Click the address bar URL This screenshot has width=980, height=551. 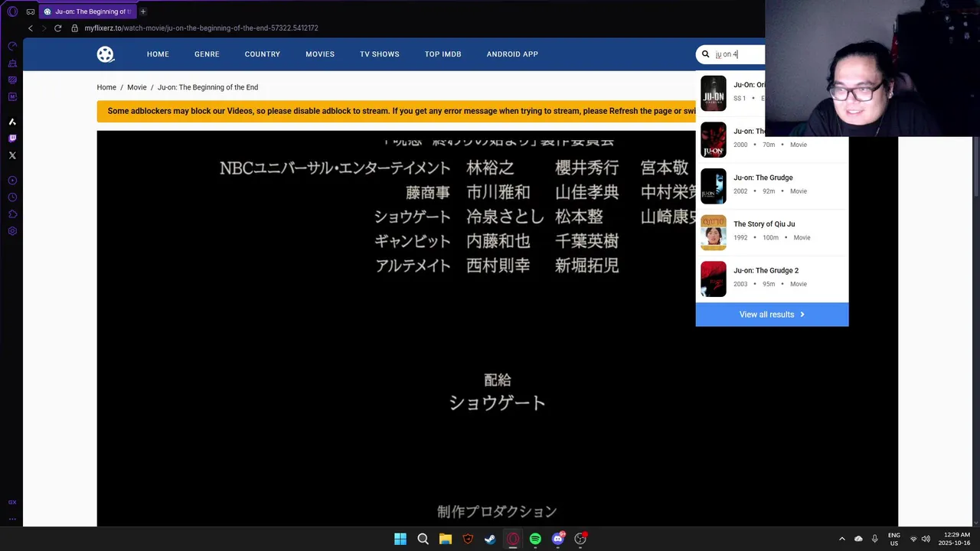click(201, 28)
